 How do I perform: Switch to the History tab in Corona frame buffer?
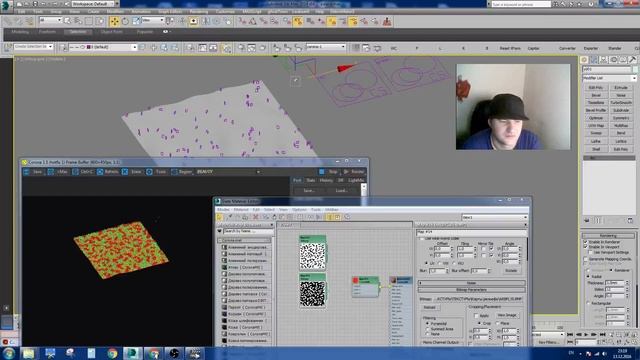326,180
